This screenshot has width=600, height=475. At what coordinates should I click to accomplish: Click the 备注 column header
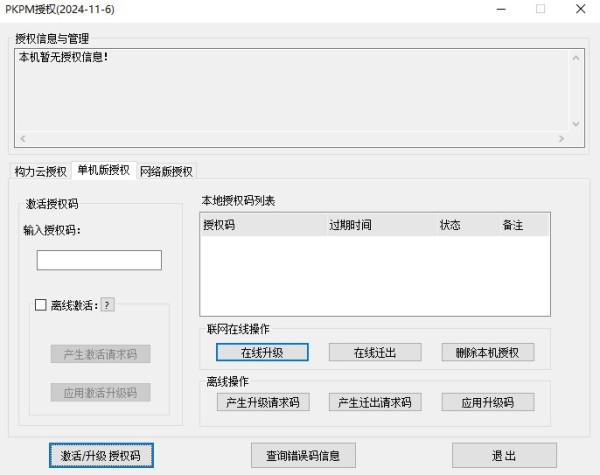pos(525,225)
